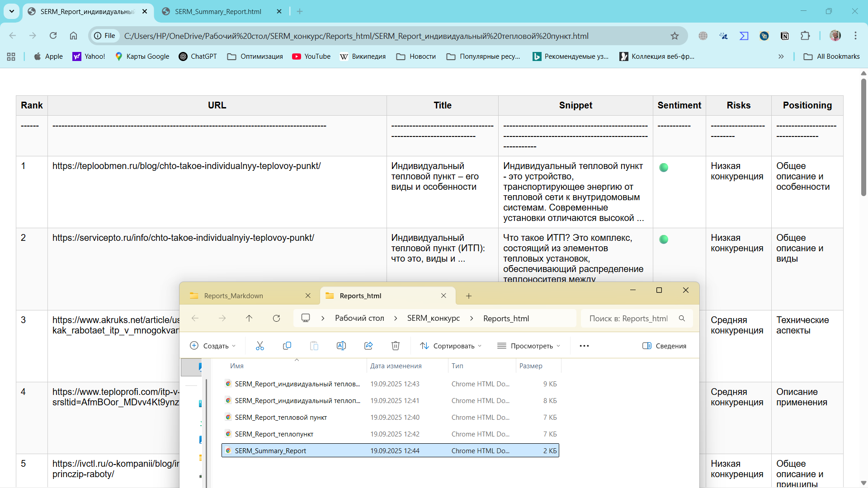This screenshot has width=868, height=488.
Task: Open Chrome home page icon
Action: pyautogui.click(x=73, y=36)
